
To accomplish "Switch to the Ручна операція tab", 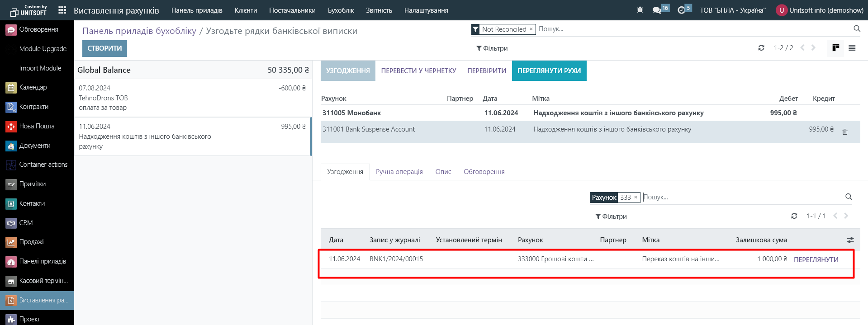I will point(399,172).
